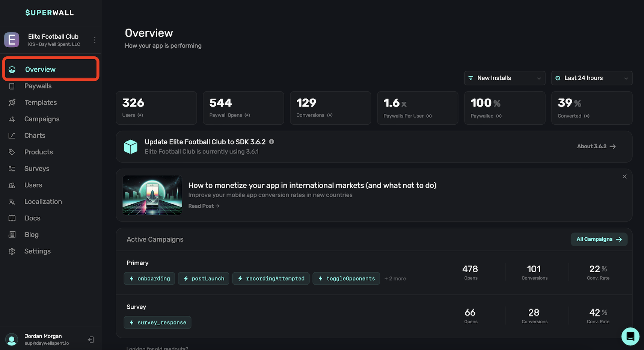Image resolution: width=644 pixels, height=350 pixels.
Task: Expand the '+ 2 more' triggers list
Action: [x=395, y=279]
